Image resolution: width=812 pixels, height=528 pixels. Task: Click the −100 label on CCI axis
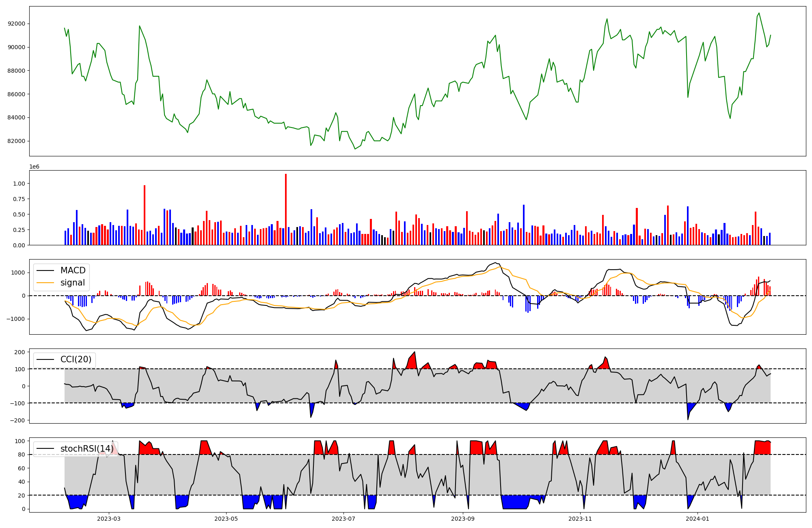pyautogui.click(x=17, y=403)
